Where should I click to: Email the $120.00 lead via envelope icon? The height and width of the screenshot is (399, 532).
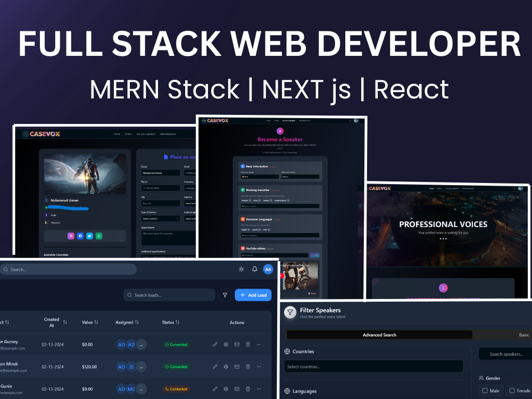[237, 367]
